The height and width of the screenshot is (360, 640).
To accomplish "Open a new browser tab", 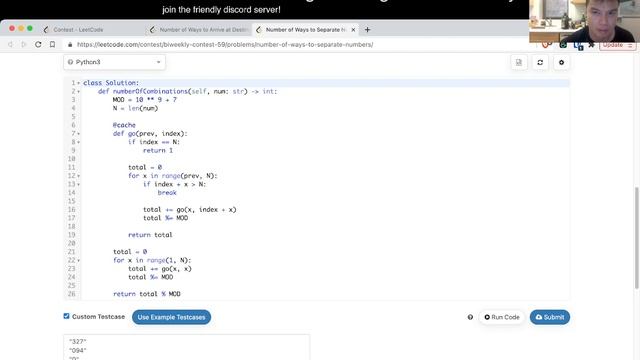I will coord(367,29).
